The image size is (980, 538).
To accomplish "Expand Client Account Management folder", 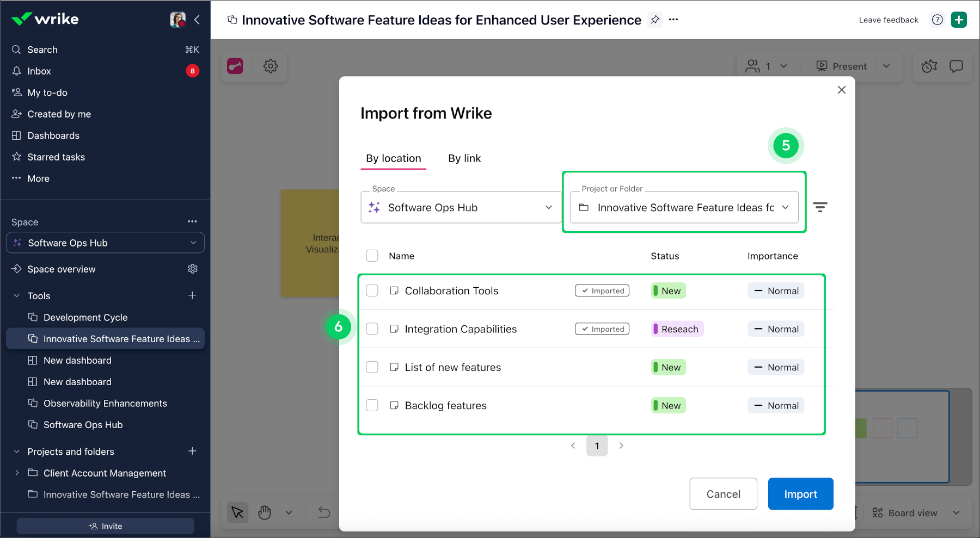I will click(17, 473).
